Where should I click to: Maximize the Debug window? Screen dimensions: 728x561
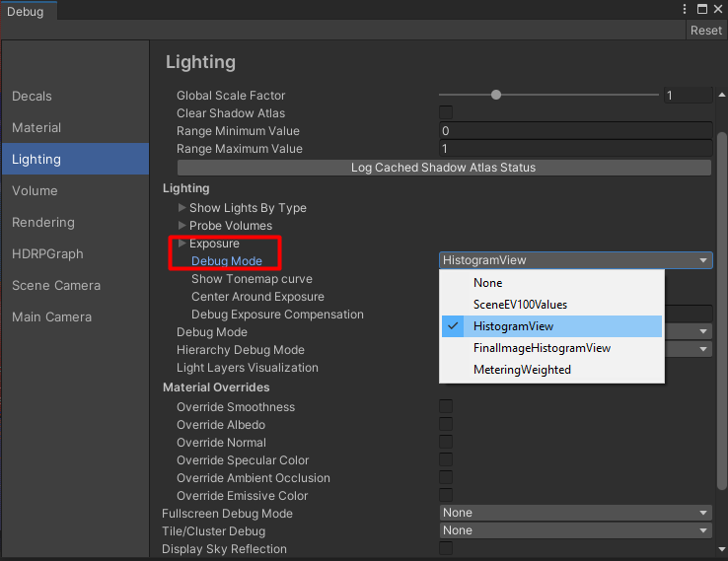click(x=702, y=9)
